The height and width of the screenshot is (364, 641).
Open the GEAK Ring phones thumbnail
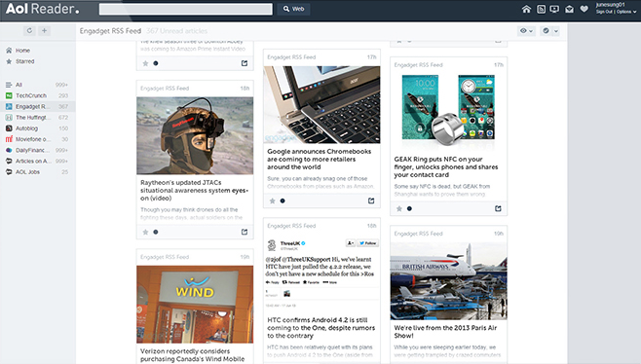448,111
